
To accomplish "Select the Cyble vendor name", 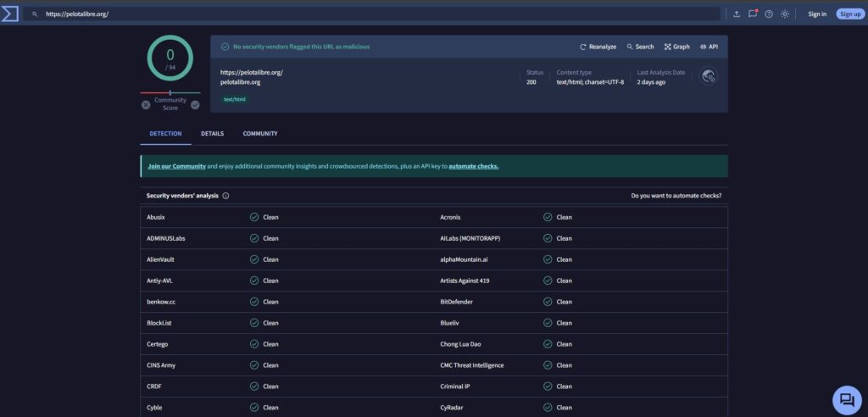I will tap(154, 408).
